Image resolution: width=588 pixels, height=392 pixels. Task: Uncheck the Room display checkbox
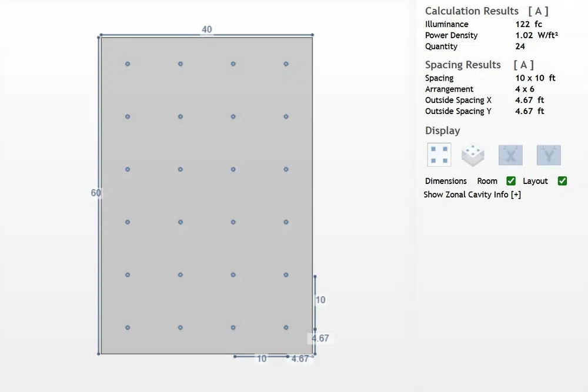click(x=511, y=180)
